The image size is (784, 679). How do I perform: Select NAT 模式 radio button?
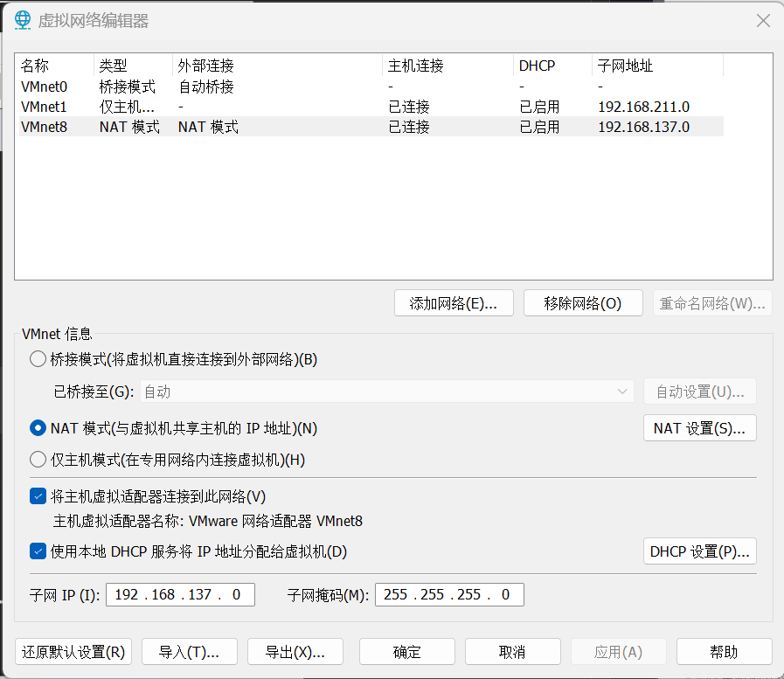pos(38,428)
